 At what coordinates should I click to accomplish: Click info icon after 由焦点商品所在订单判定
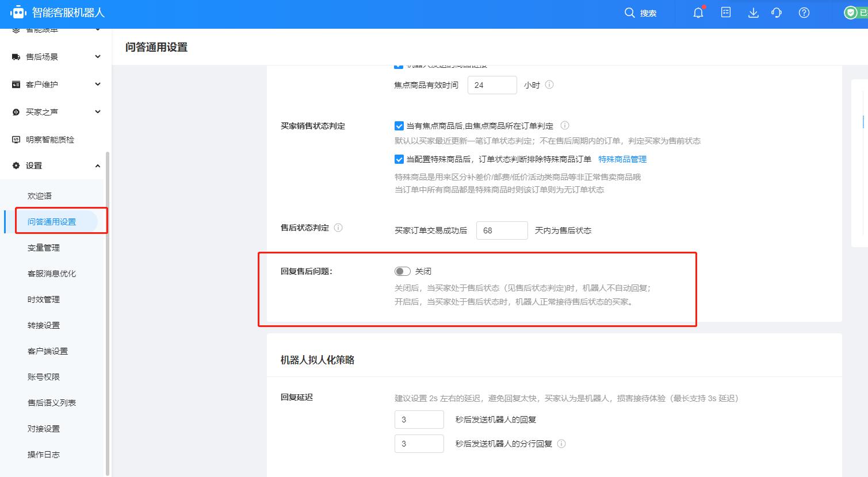pos(565,125)
